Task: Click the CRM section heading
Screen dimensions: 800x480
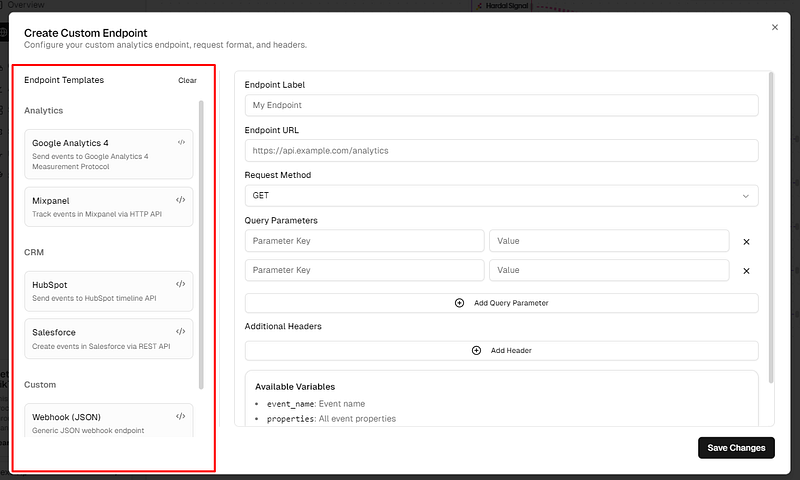Action: click(x=34, y=252)
